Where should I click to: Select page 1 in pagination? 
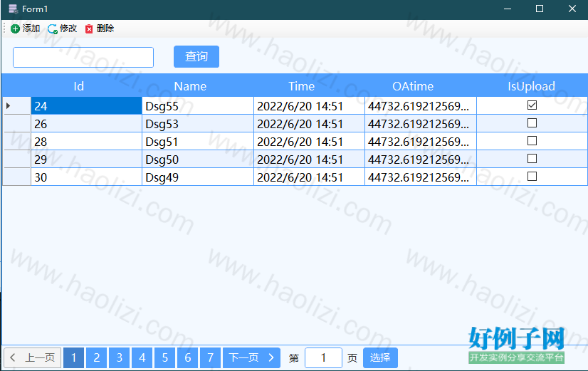tap(74, 358)
